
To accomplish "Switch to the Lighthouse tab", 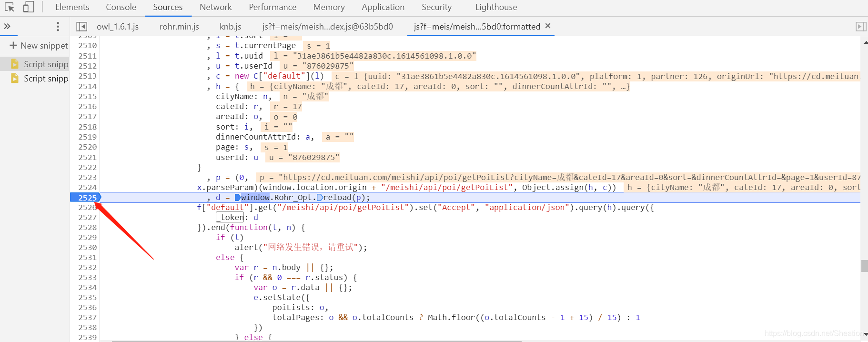I will tap(496, 7).
